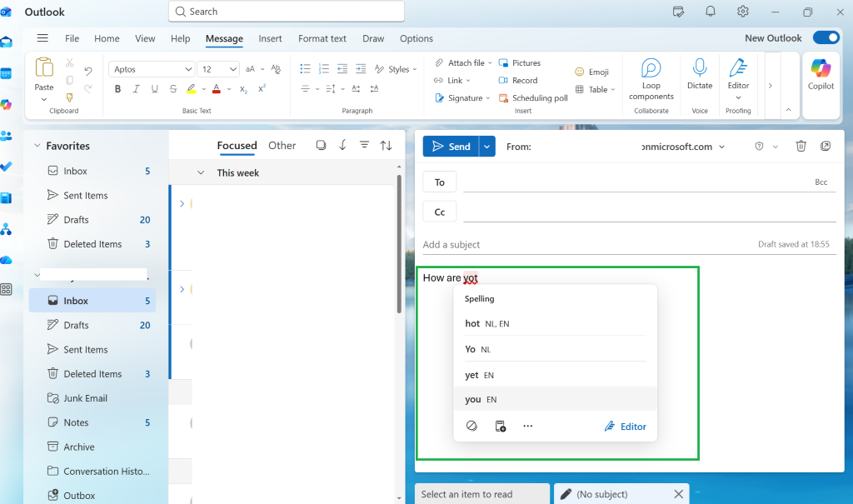The width and height of the screenshot is (853, 504).
Task: Collapse the This week group
Action: coord(201,172)
